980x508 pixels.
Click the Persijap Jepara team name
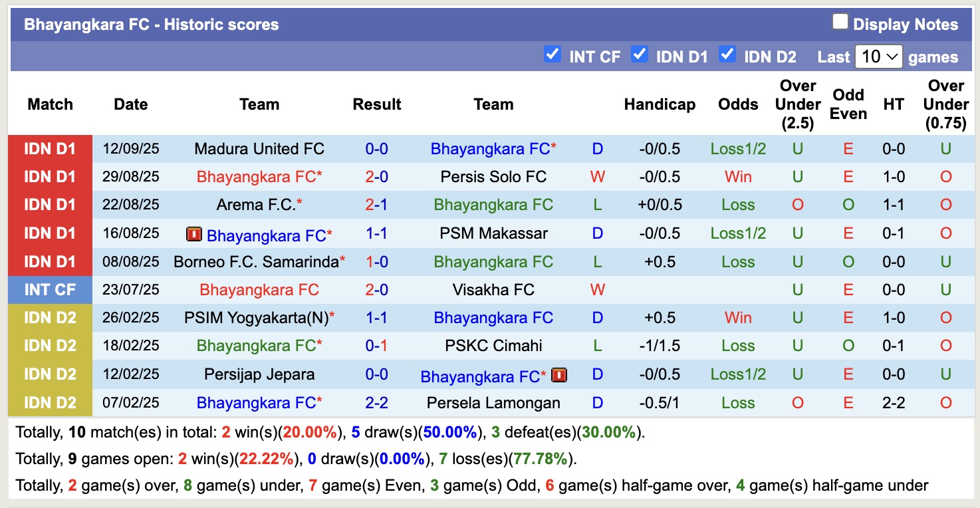(259, 374)
